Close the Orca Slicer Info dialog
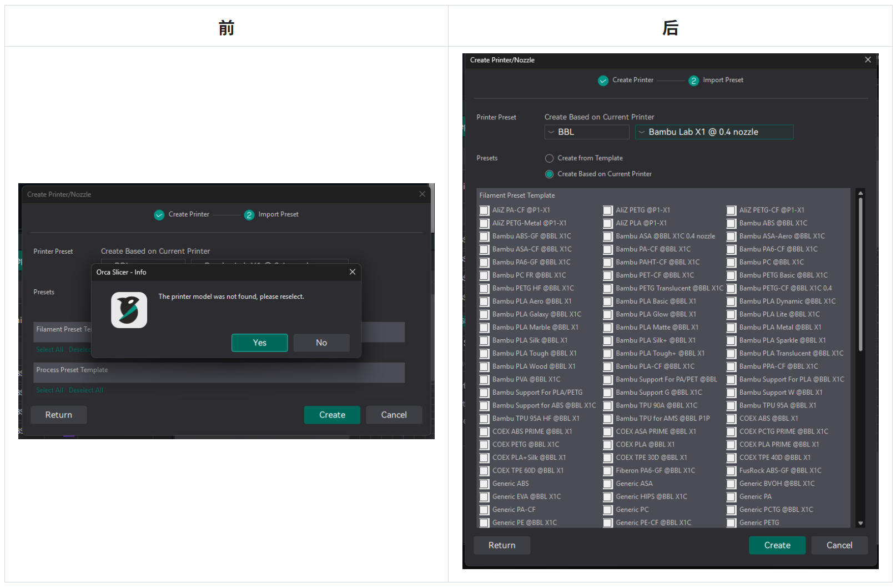 tap(353, 272)
